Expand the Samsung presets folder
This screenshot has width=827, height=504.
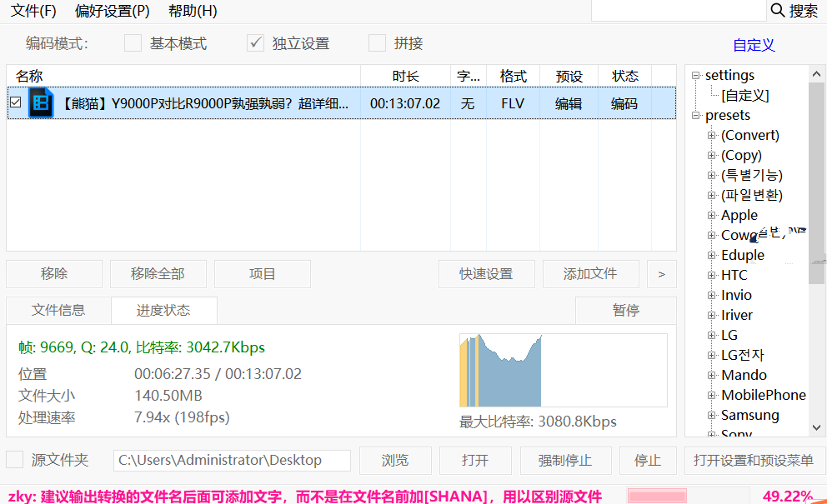(711, 416)
